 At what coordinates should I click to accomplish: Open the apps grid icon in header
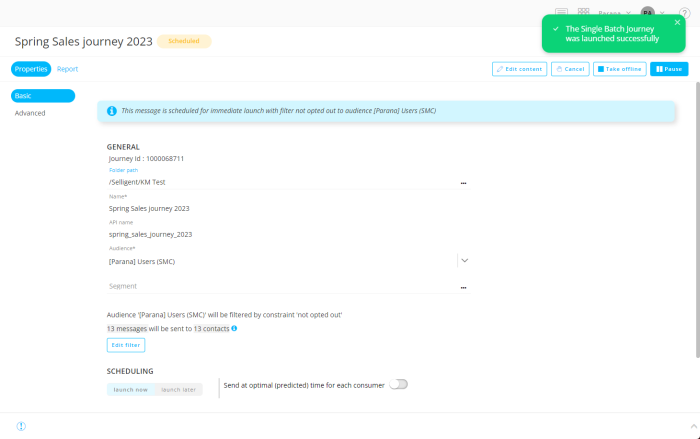(x=583, y=12)
